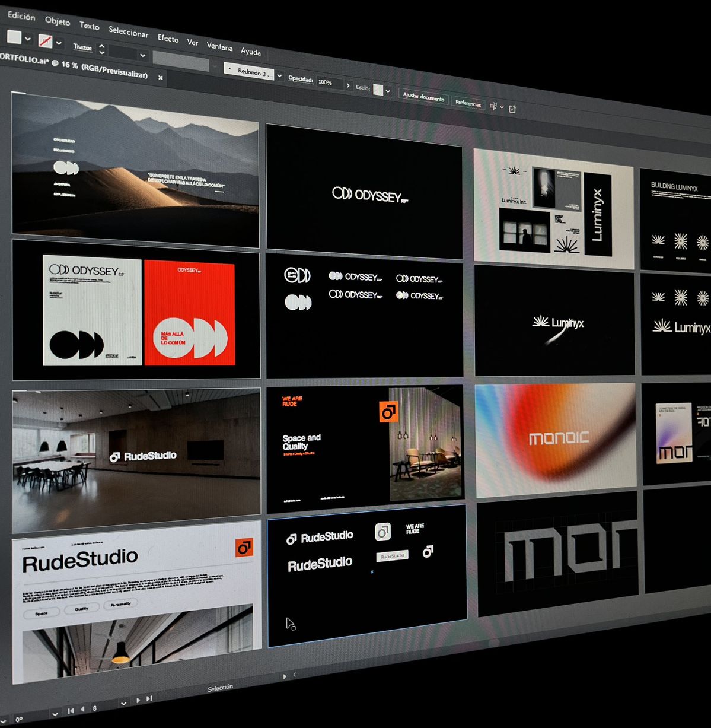
Task: Click the stroke color swatch with red slash
Action: [45, 41]
